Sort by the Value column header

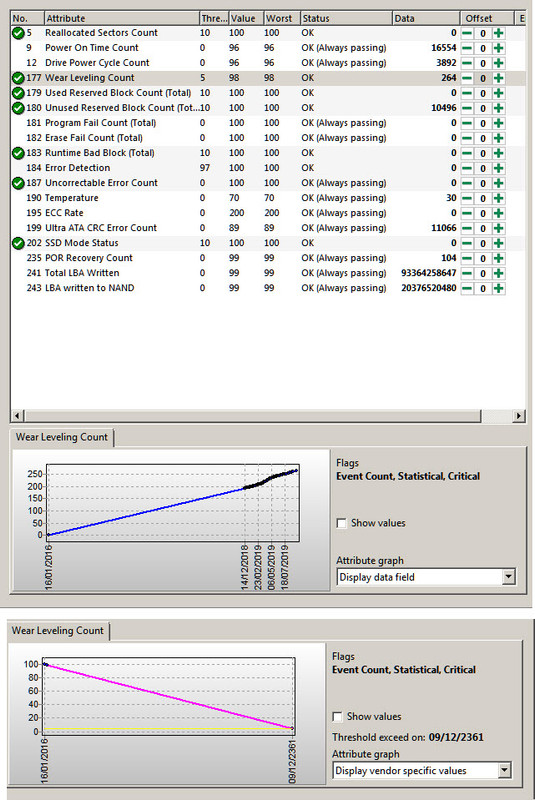point(246,18)
